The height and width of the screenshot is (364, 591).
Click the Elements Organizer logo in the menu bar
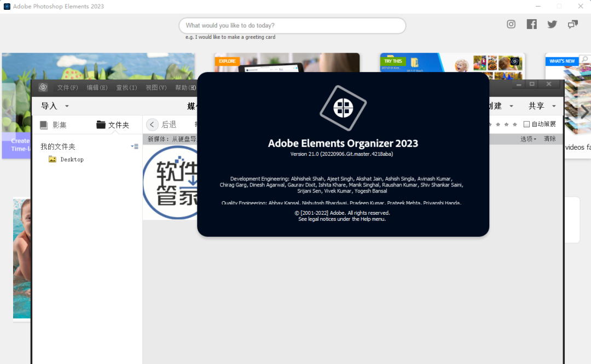pos(42,87)
